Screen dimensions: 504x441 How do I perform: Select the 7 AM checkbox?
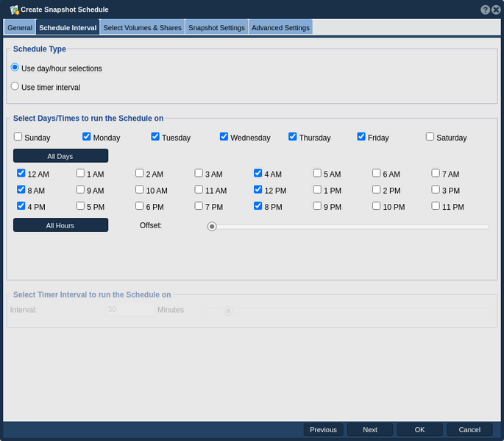(x=436, y=173)
